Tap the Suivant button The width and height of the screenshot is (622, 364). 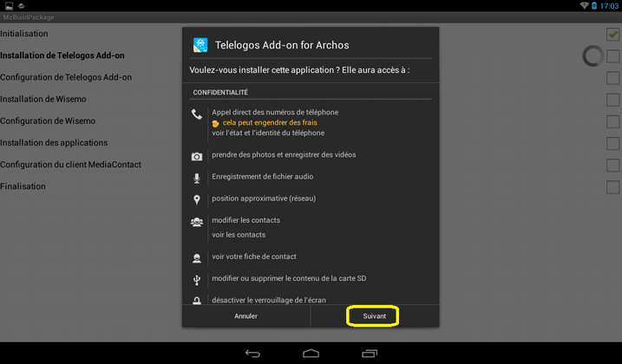coord(375,316)
